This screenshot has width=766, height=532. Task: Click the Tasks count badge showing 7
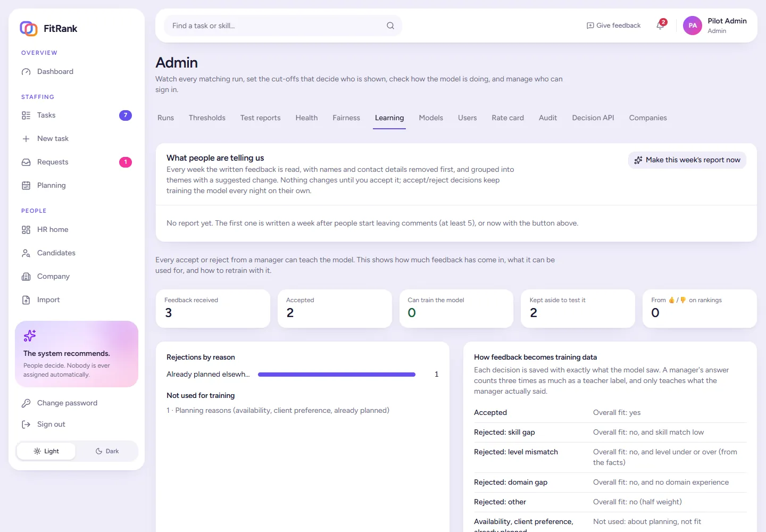click(126, 115)
